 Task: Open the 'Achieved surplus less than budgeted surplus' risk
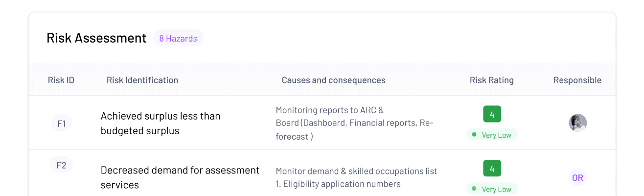click(x=161, y=123)
